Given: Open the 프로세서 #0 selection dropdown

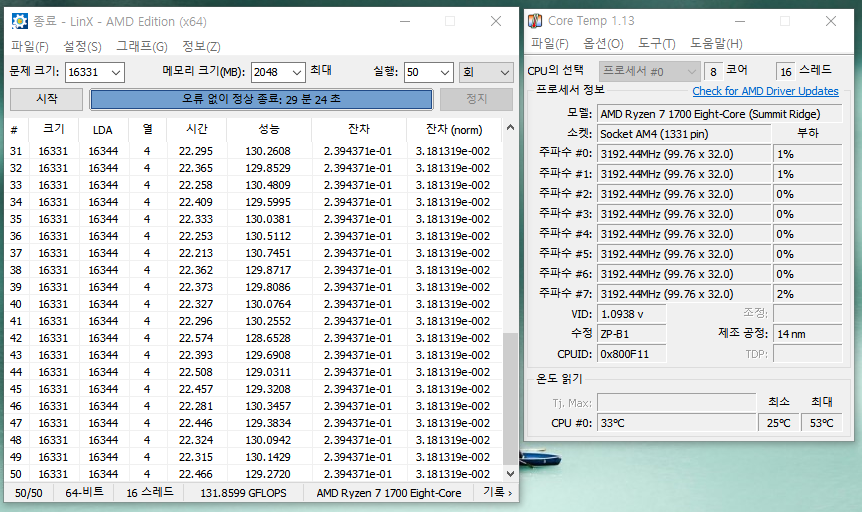Looking at the screenshot, I should click(650, 71).
